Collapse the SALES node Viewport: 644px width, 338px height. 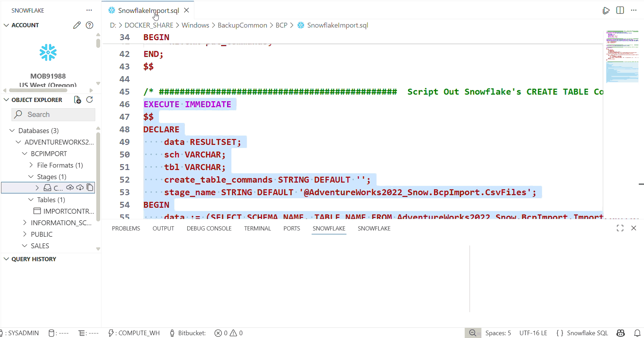pyautogui.click(x=25, y=246)
